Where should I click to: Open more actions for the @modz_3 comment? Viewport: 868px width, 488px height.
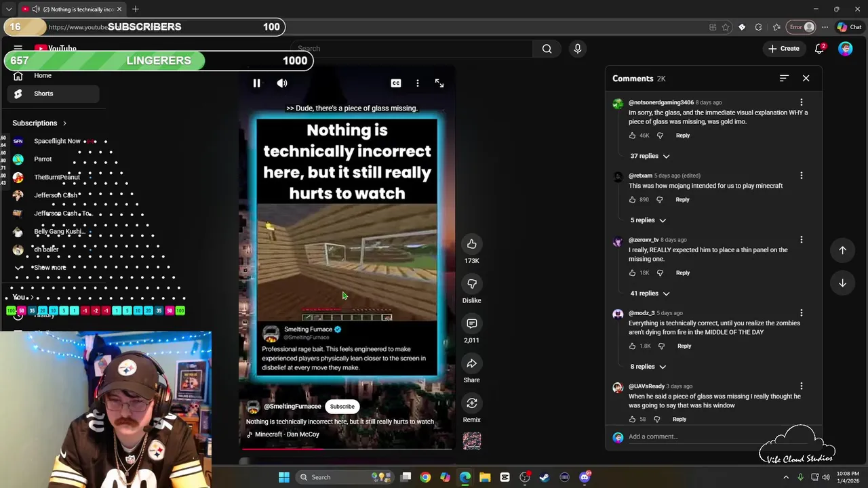click(x=801, y=313)
